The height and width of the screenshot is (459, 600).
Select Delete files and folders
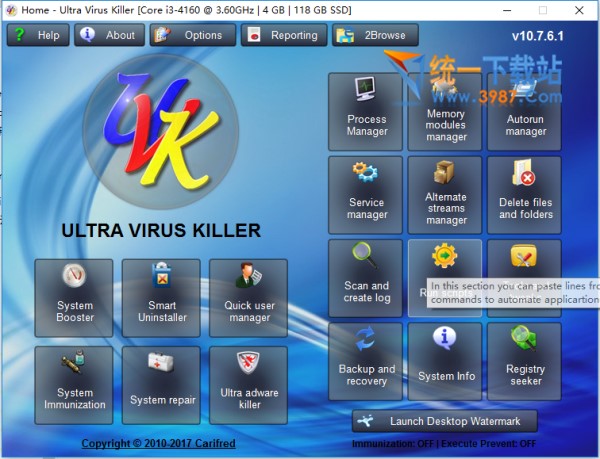pos(524,195)
